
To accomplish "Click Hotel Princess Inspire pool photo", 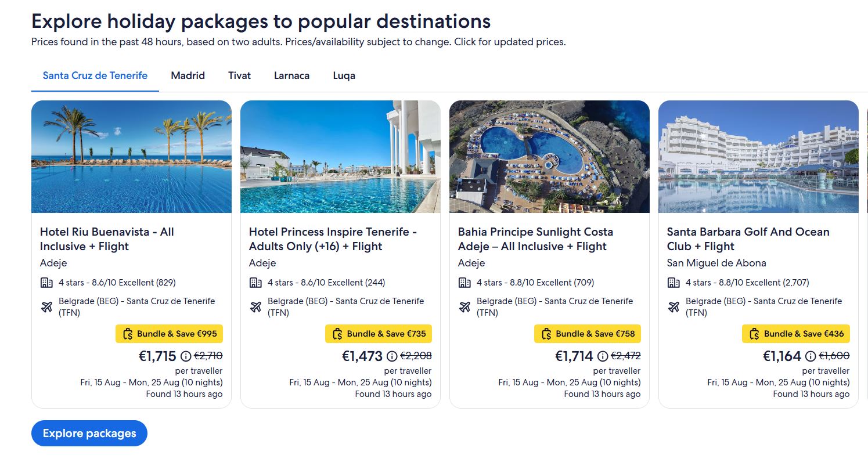I will click(340, 157).
